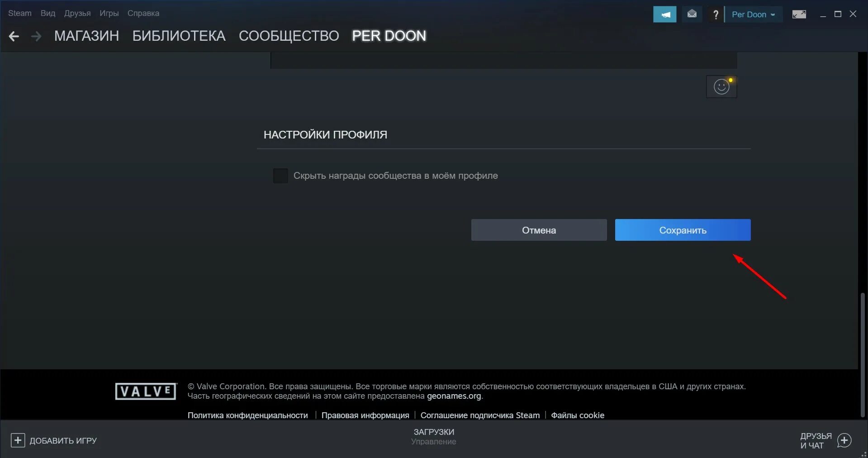Open Политика конфиденциальности link

247,415
